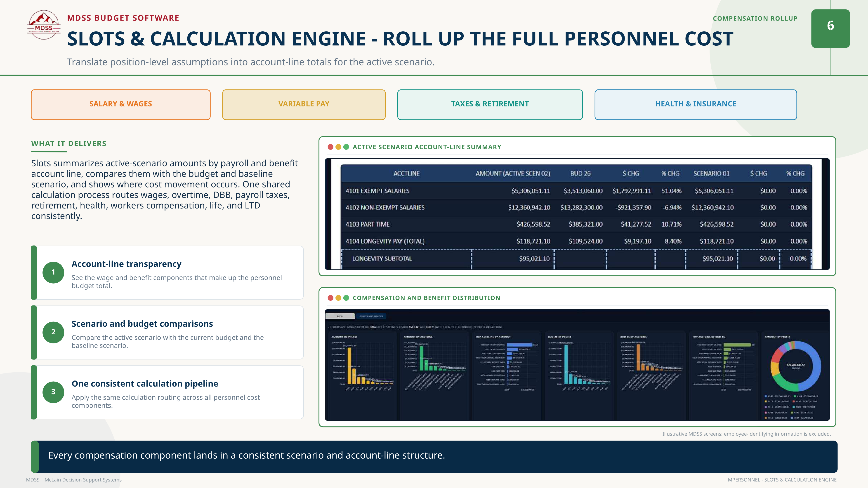The width and height of the screenshot is (868, 488).
Task: Click the BUD 26 column header
Action: tap(580, 174)
